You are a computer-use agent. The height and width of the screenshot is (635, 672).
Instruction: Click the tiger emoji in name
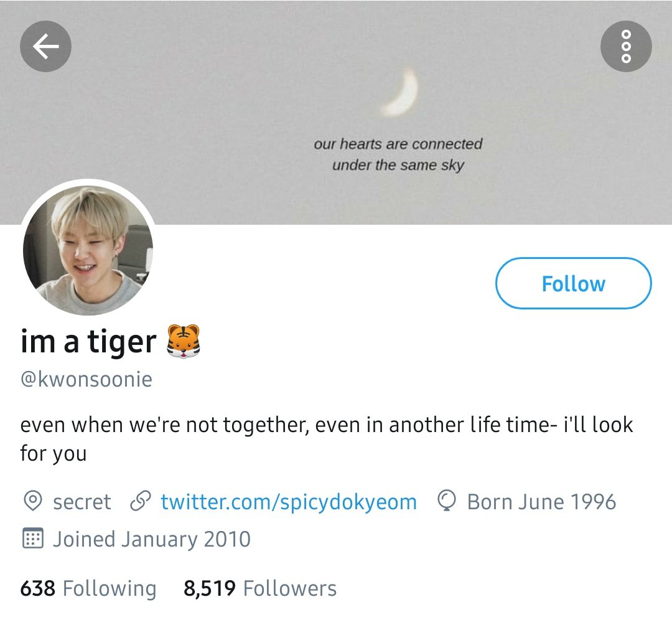tap(184, 341)
